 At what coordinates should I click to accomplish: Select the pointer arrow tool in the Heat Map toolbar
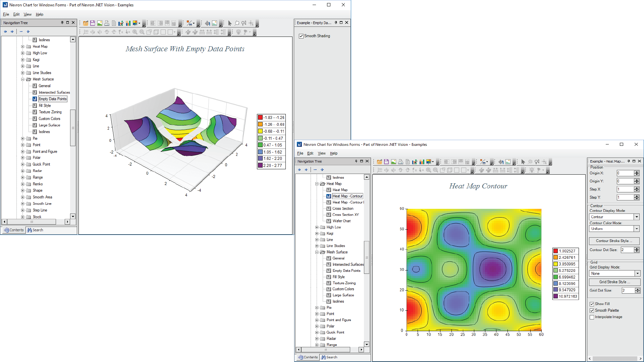[523, 162]
